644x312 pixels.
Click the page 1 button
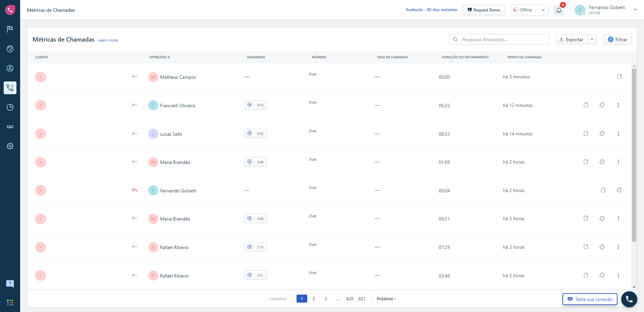pos(302,299)
